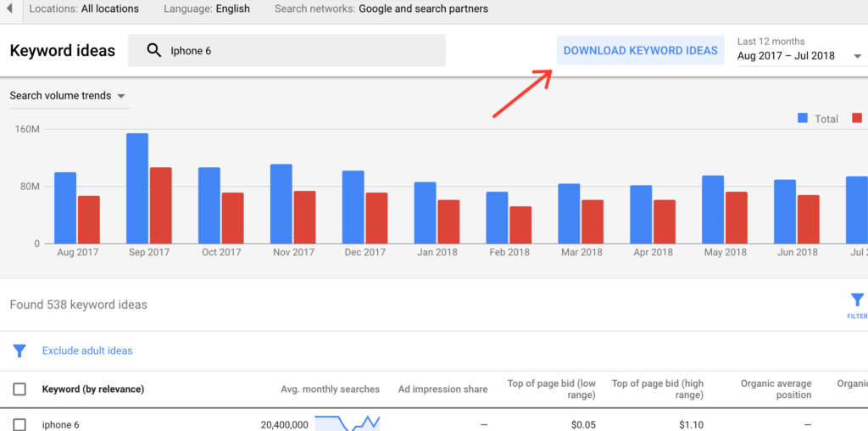Click the Nov 2017 axis label

click(x=293, y=253)
